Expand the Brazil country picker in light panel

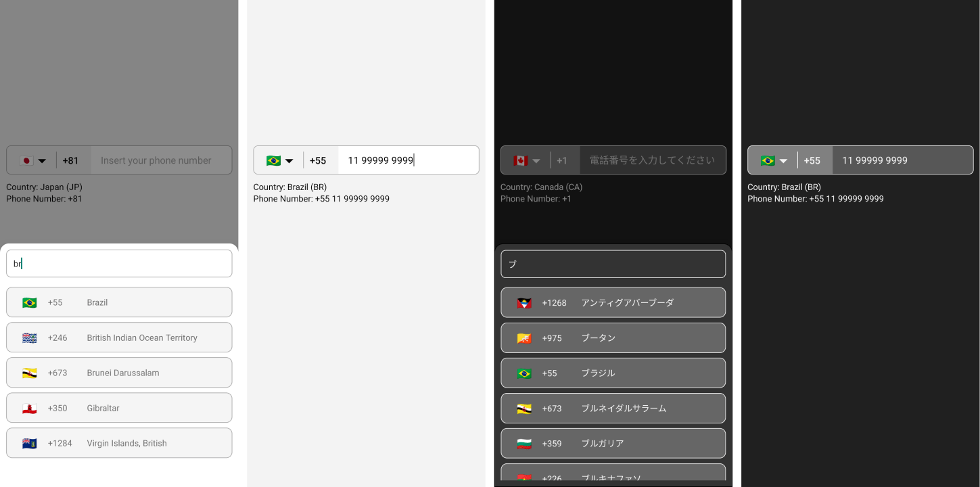pos(279,160)
